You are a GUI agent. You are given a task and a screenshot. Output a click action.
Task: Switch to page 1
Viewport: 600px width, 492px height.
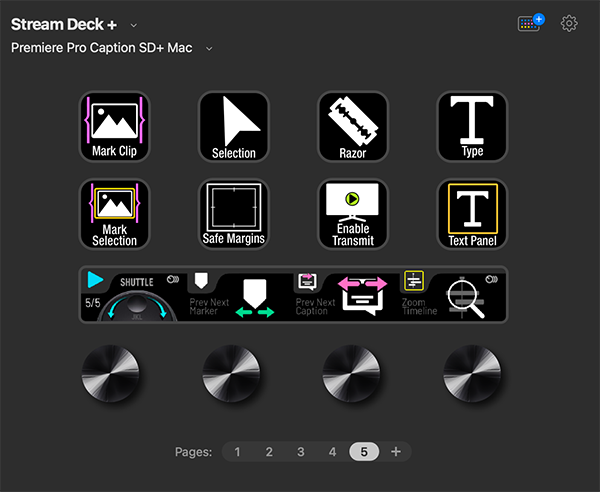[x=237, y=452]
